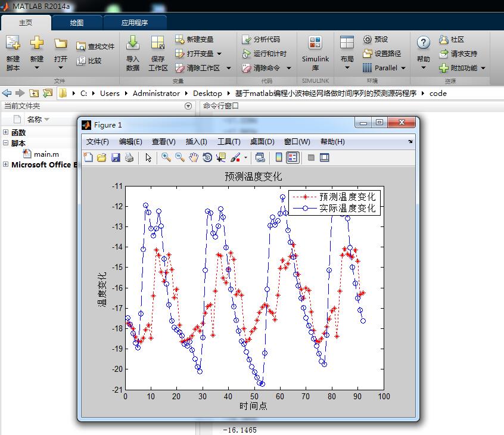
Task: Collapse the 脚本 (Scripts) tree group
Action: click(x=5, y=142)
